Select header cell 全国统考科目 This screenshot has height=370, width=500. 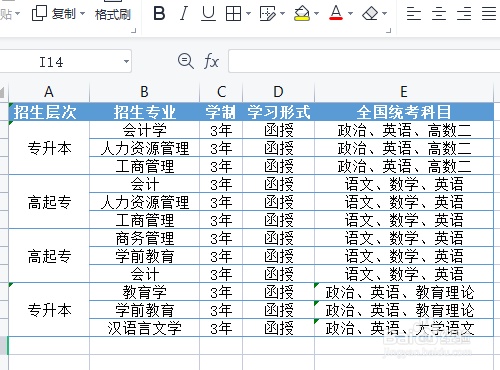point(404,112)
